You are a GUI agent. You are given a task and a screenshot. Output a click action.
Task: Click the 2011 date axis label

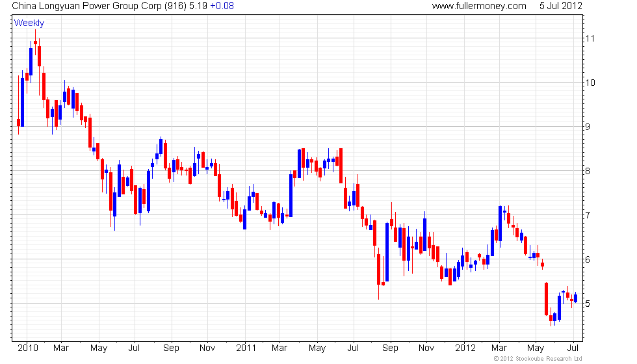(x=246, y=348)
